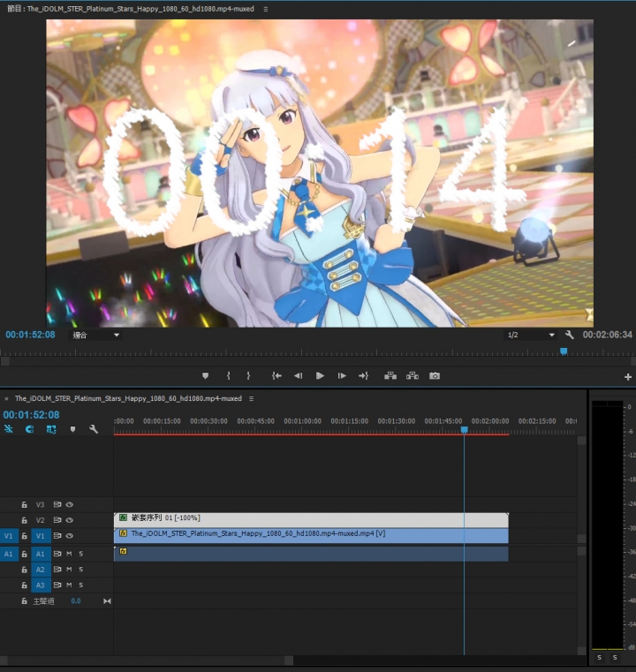Toggle sync lock on track A2
The width and height of the screenshot is (636, 672).
coord(57,570)
